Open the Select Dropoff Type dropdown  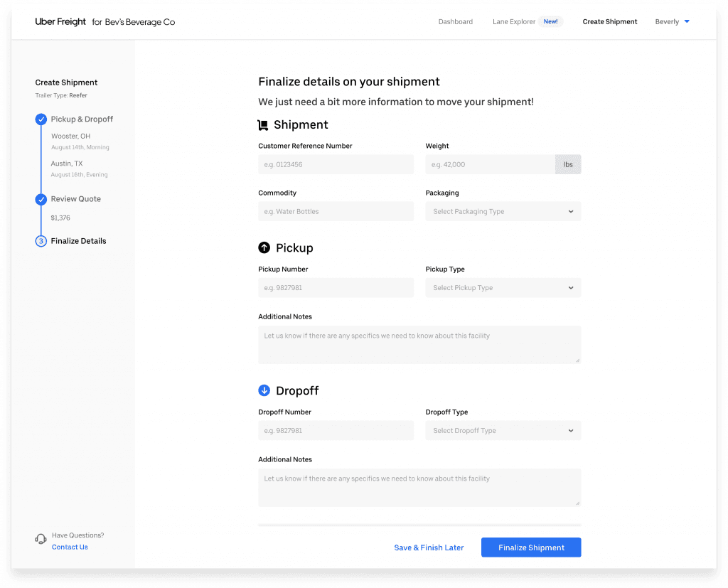503,431
